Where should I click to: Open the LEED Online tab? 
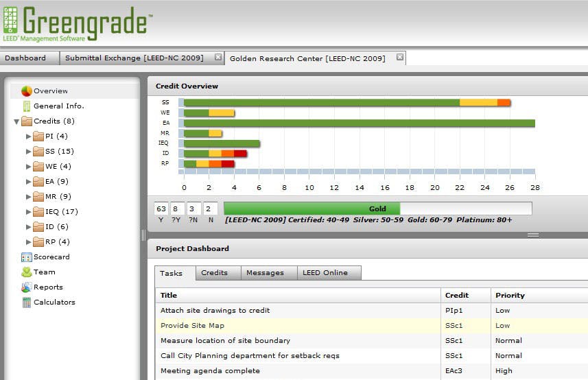click(x=325, y=273)
